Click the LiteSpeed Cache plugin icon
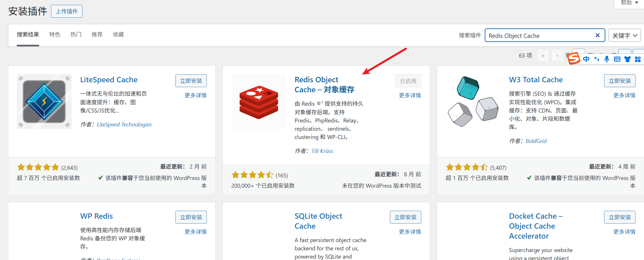This screenshot has height=260, width=644. 44,102
